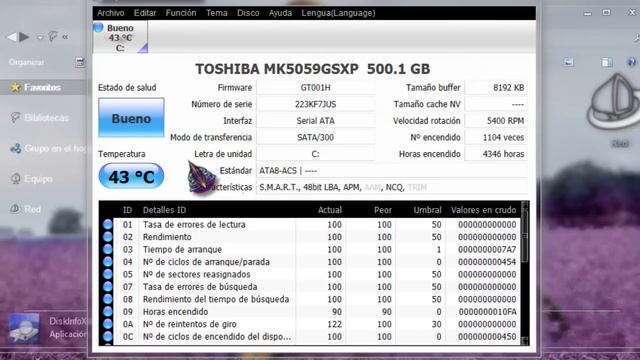This screenshot has height=360, width=640.
Task: Click status dot for attribute 0C row
Action: (108, 336)
